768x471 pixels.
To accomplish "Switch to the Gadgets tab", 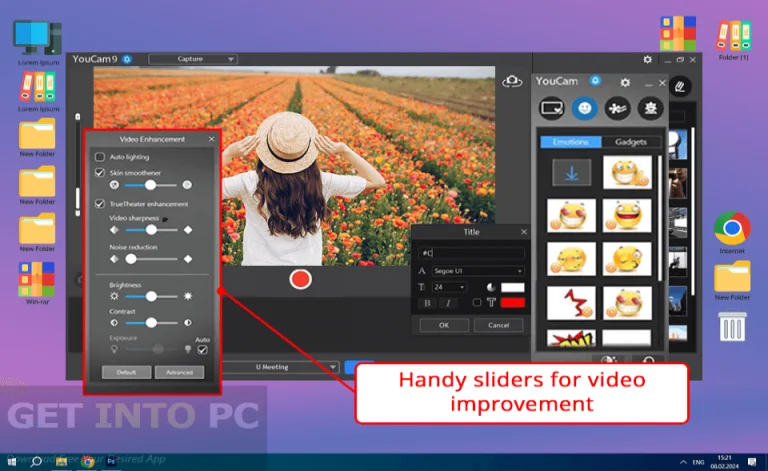I will click(x=631, y=142).
